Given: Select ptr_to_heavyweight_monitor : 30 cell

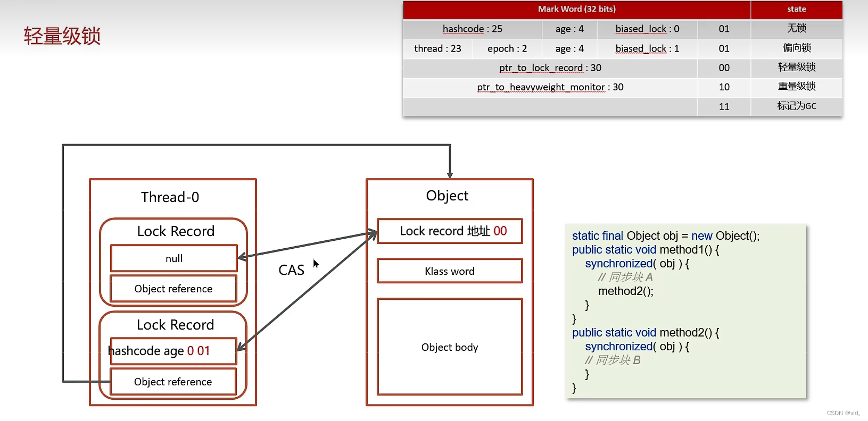Looking at the screenshot, I should coord(550,87).
